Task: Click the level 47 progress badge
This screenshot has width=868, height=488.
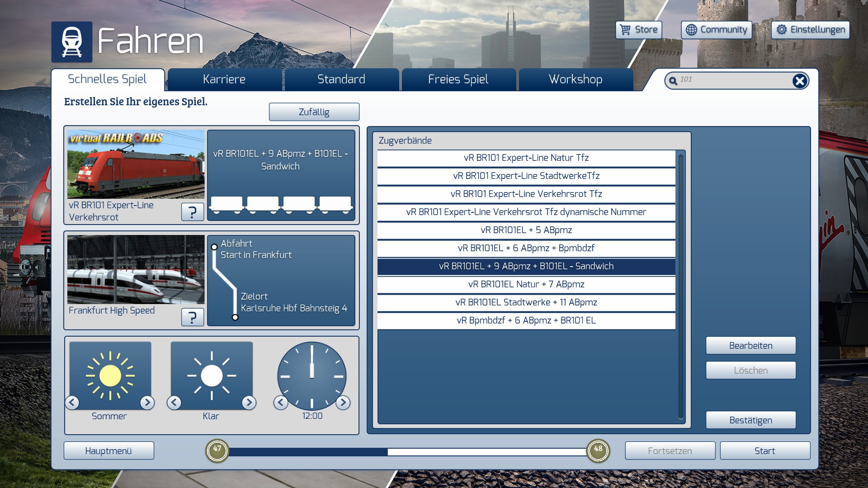Action: 217,450
